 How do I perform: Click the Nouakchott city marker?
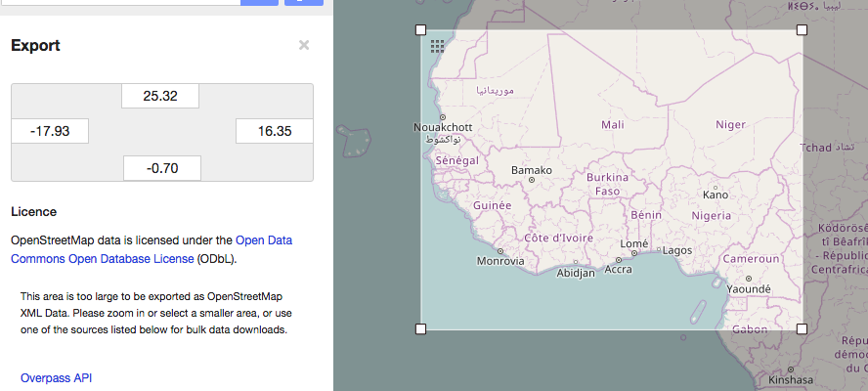coord(443,117)
